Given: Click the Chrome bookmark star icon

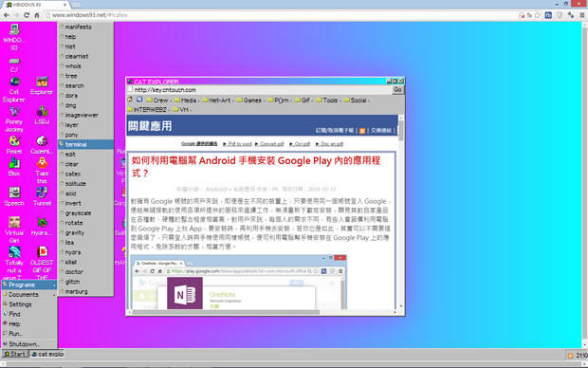Looking at the screenshot, I should click(x=538, y=15).
